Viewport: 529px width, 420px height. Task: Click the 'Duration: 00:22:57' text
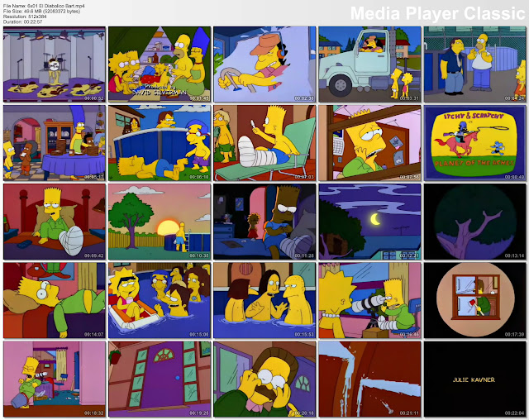[22, 21]
